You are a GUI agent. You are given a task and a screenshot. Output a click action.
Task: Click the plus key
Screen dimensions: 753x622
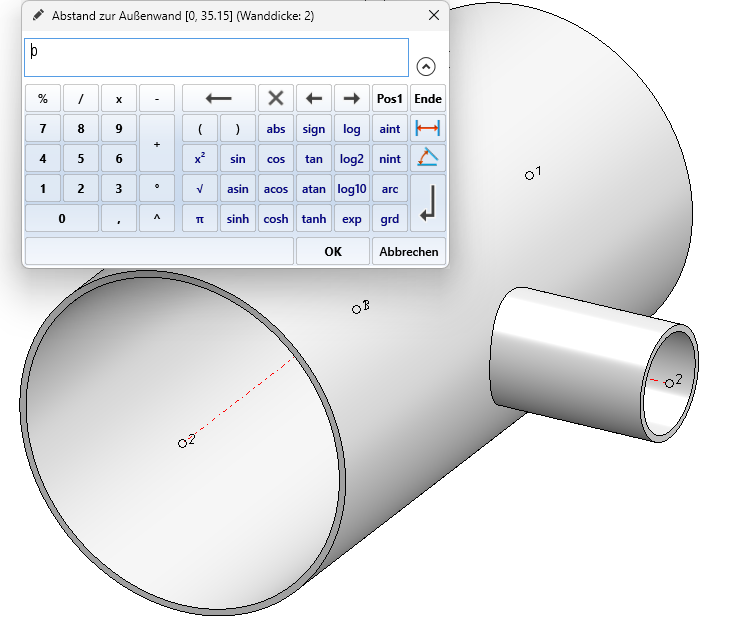pyautogui.click(x=157, y=144)
